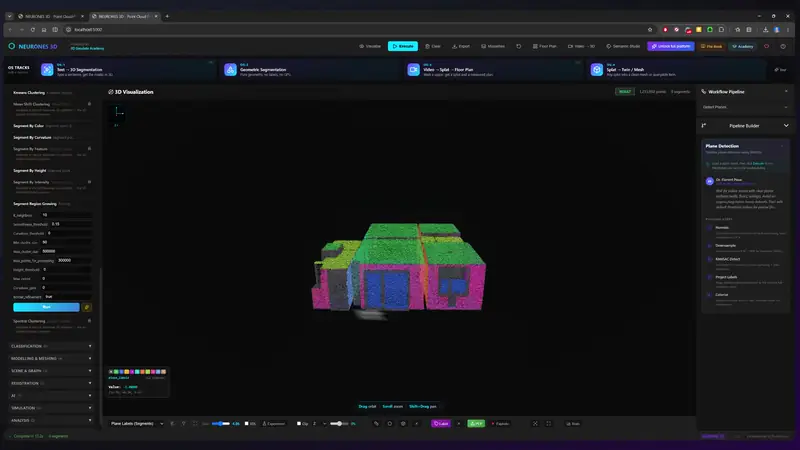Click the cube Splat Twin track icon
The width and height of the screenshot is (800, 450).
tap(596, 69)
